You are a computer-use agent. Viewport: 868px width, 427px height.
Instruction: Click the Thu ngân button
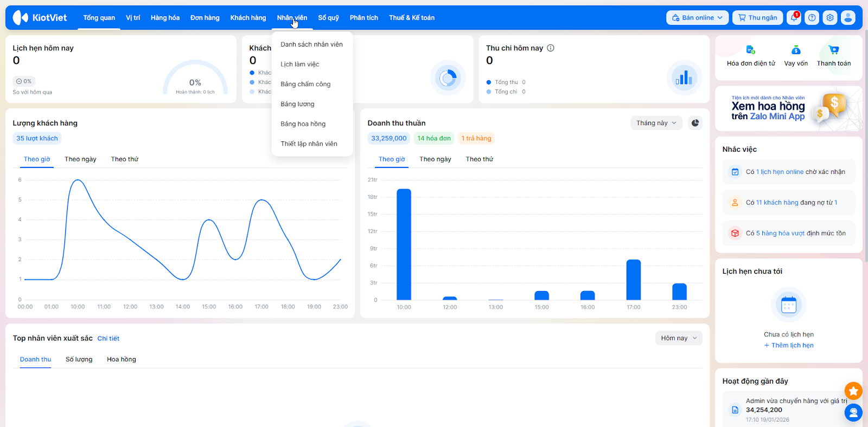757,18
